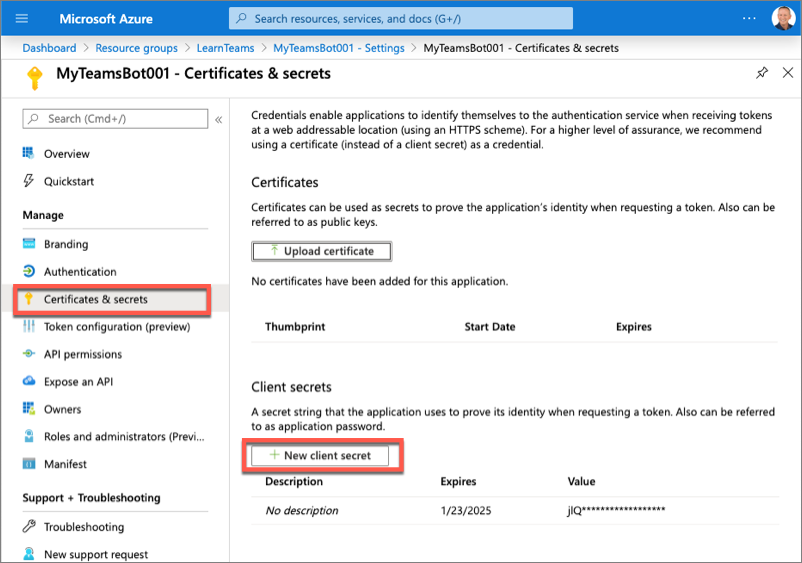The width and height of the screenshot is (802, 563).
Task: Click the Troubleshooting wrench icon
Action: (x=29, y=526)
